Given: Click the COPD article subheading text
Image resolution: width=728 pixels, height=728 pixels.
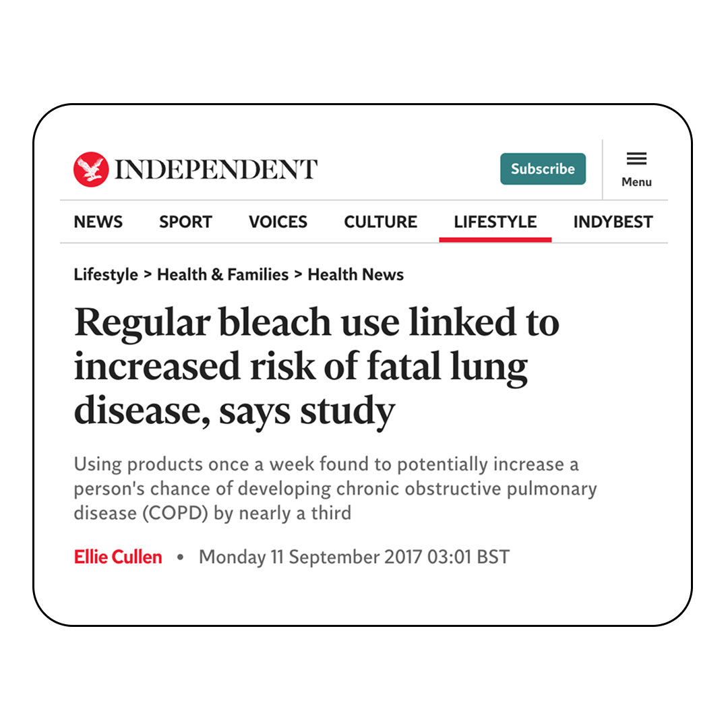Looking at the screenshot, I should pos(335,489).
